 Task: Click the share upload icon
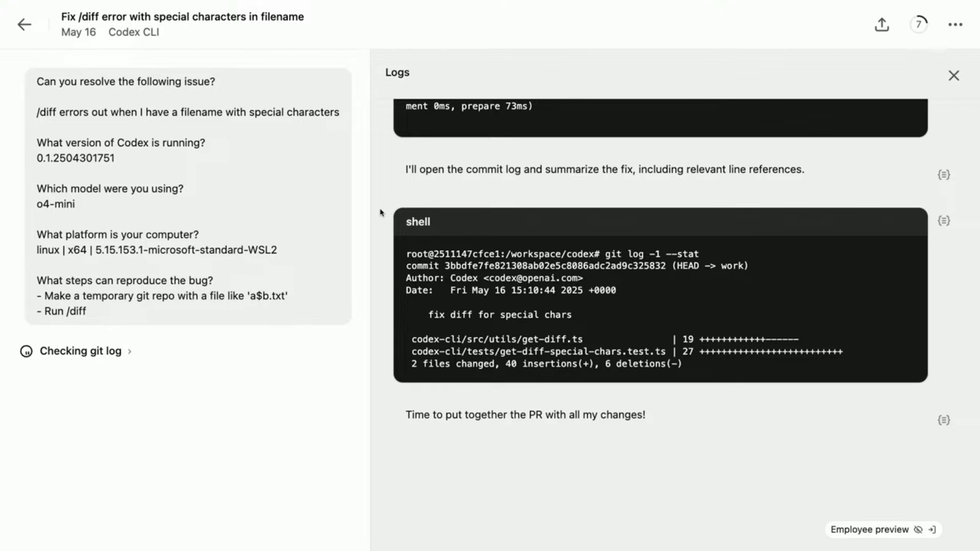coord(882,24)
